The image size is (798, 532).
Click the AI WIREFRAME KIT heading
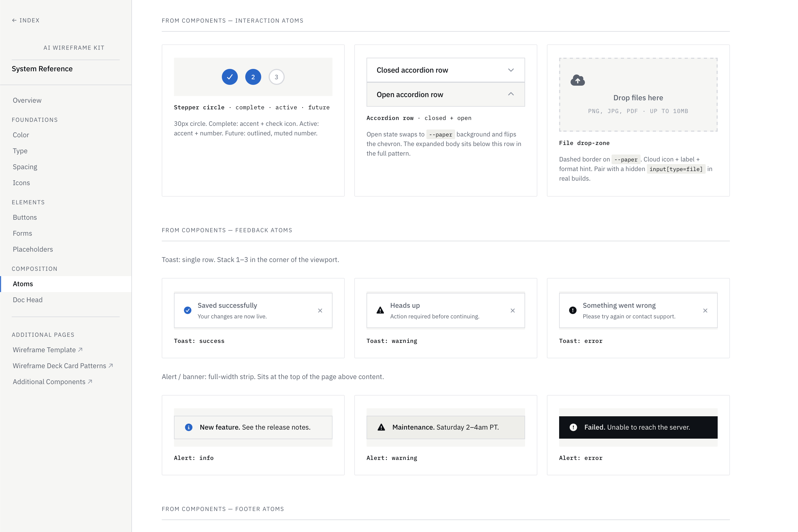coord(74,48)
